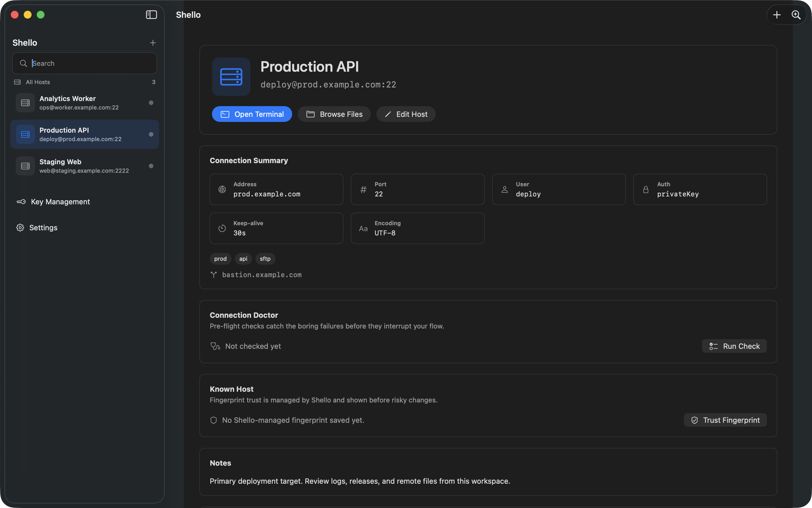Click the api tag

(x=243, y=259)
